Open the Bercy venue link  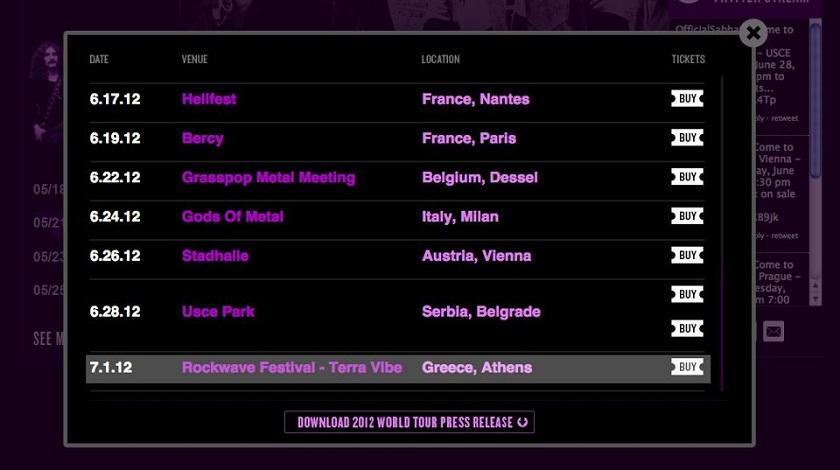[x=202, y=138]
